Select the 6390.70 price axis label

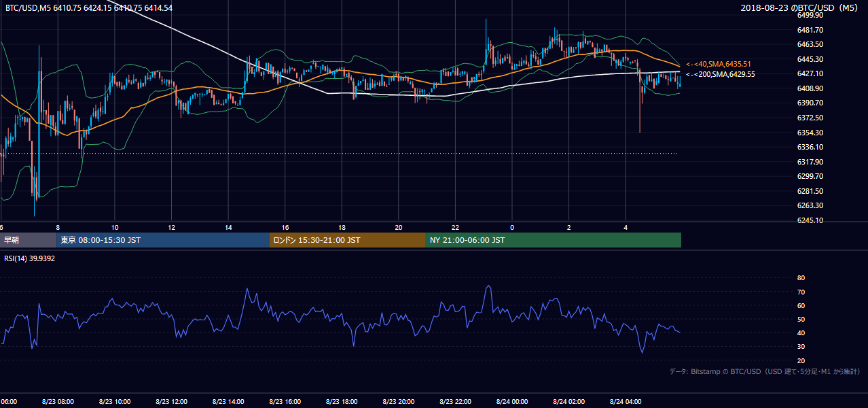[x=810, y=103]
